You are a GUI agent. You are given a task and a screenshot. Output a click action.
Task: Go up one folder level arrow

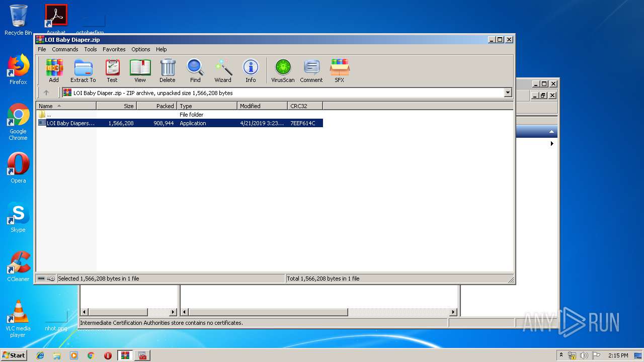[x=46, y=93]
